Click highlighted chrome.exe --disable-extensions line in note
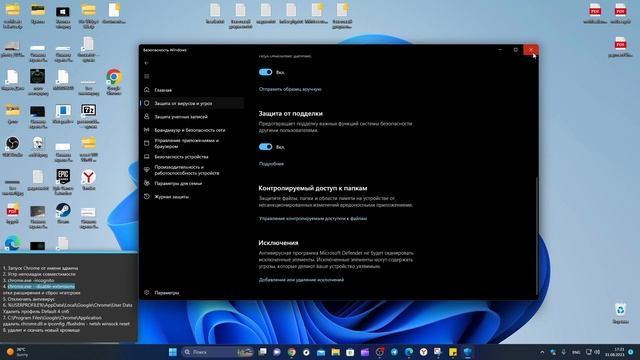 click(x=41, y=287)
